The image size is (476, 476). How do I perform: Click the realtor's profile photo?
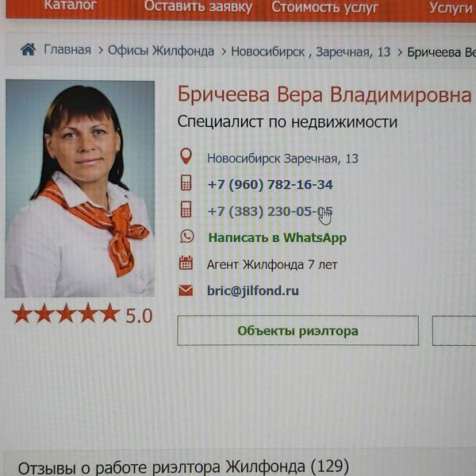(x=80, y=189)
